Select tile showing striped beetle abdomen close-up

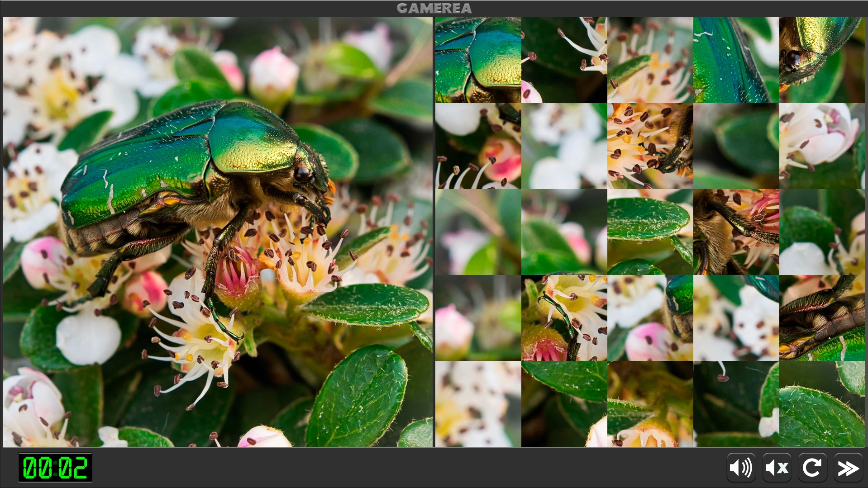click(822, 318)
